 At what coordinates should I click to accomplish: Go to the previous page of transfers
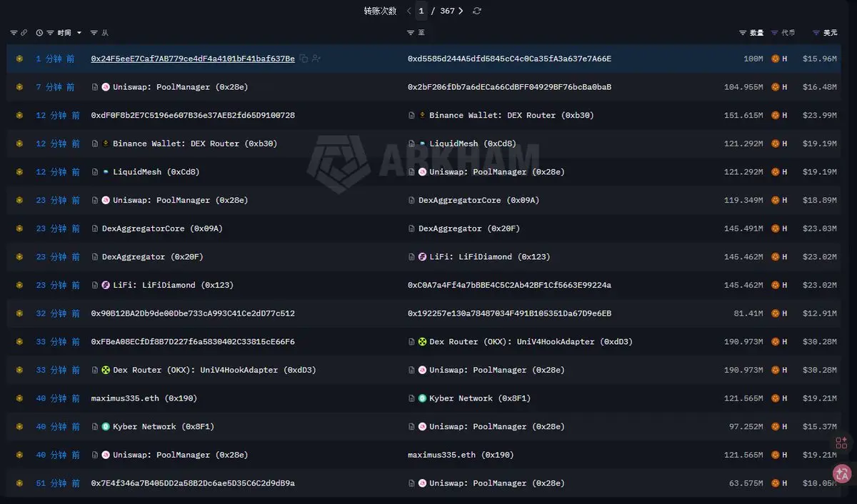[x=409, y=11]
